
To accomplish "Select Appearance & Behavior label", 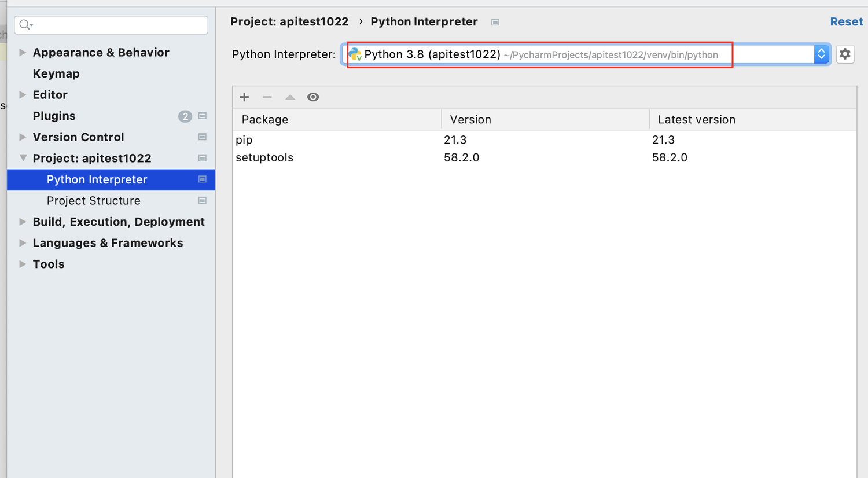I will (101, 52).
